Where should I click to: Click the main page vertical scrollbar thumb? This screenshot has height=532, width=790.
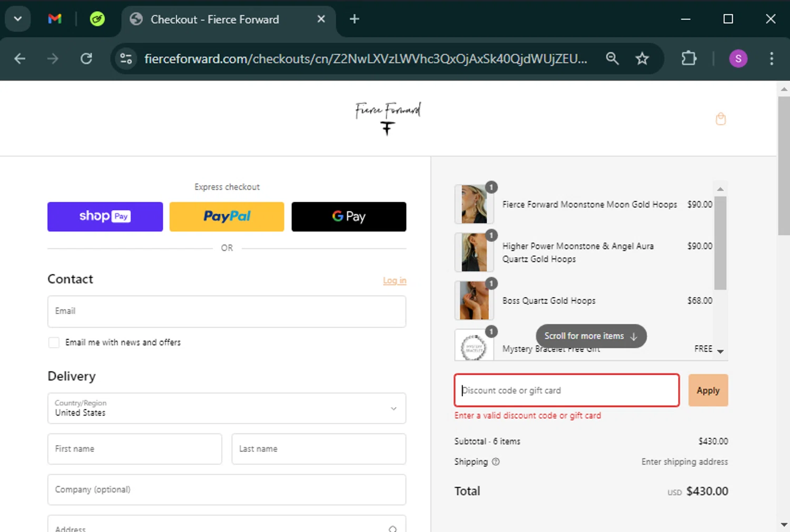click(784, 165)
